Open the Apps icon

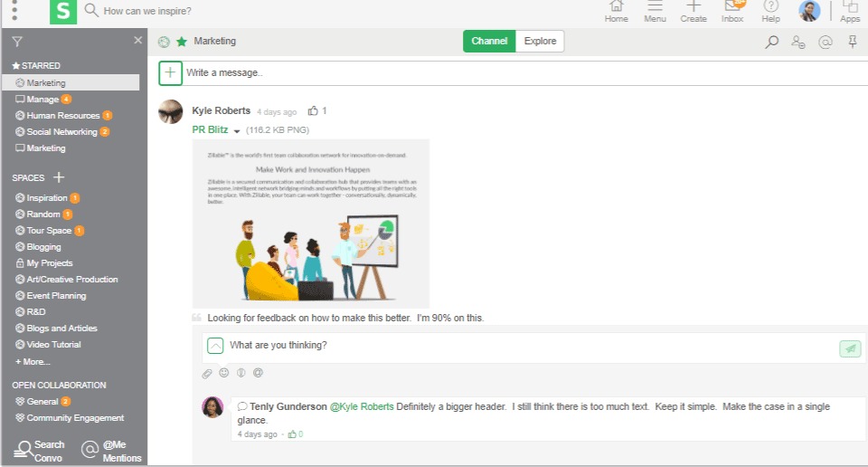(850, 11)
